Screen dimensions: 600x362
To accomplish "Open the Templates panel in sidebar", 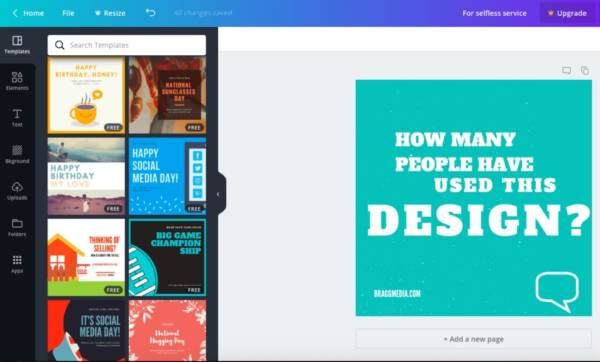I will pos(17,45).
